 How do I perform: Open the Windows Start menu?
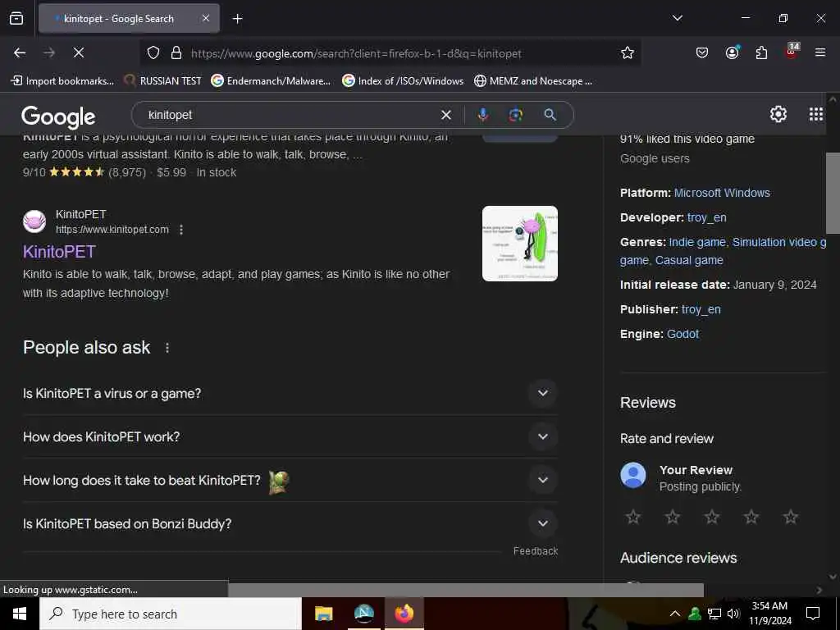tap(20, 614)
